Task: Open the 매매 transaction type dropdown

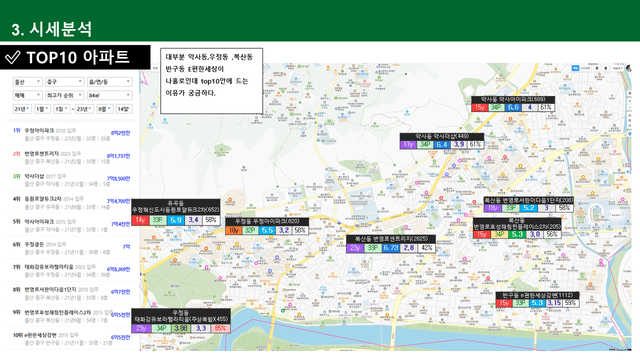Action: [27, 96]
